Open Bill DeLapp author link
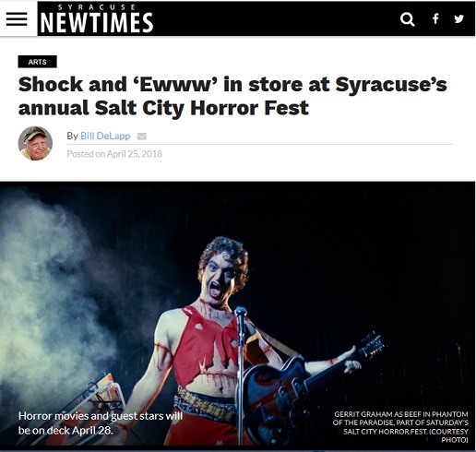The width and height of the screenshot is (476, 452). (x=105, y=136)
